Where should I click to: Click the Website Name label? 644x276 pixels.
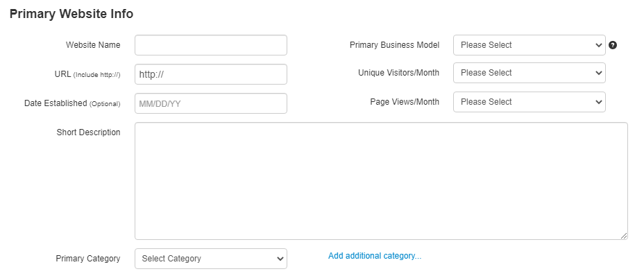tap(93, 45)
